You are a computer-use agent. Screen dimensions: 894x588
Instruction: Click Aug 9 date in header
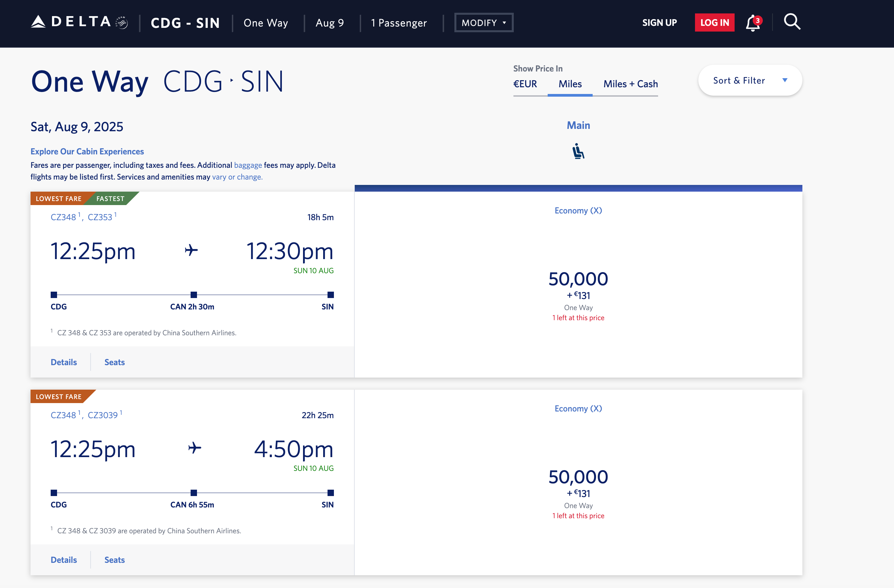click(x=330, y=23)
